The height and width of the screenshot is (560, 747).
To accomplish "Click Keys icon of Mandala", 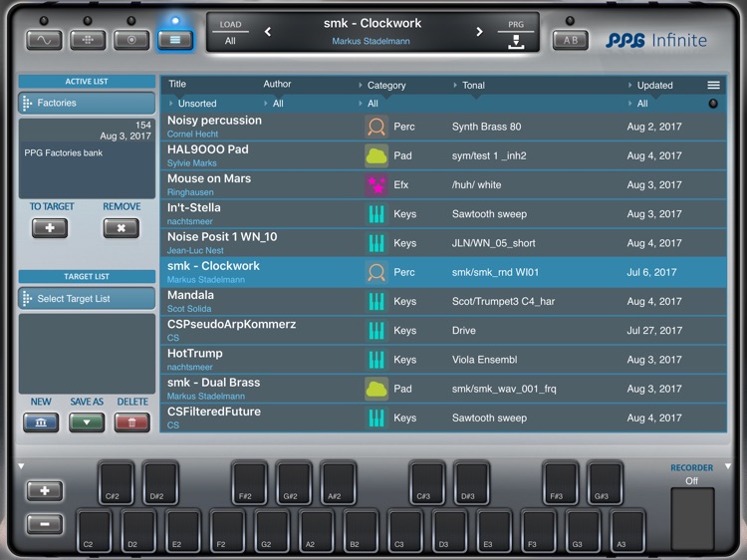I will click(x=376, y=301).
